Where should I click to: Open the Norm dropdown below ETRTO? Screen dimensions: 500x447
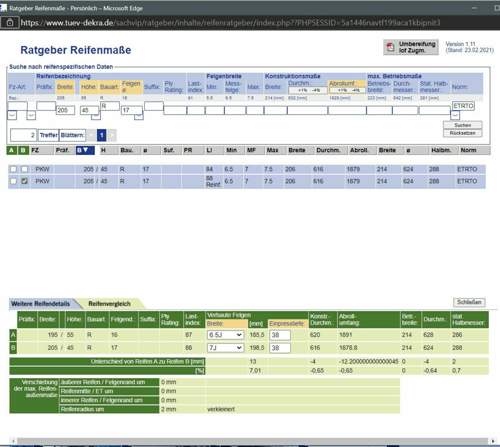point(455,115)
